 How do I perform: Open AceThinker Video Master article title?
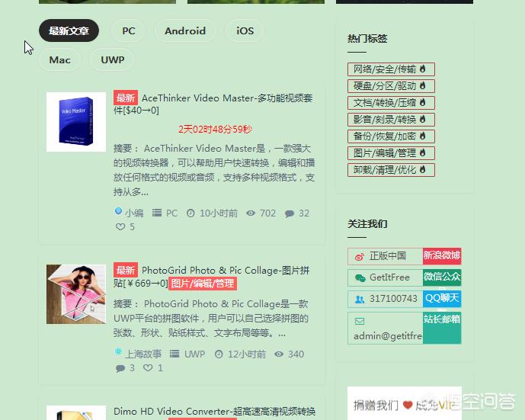tap(213, 104)
